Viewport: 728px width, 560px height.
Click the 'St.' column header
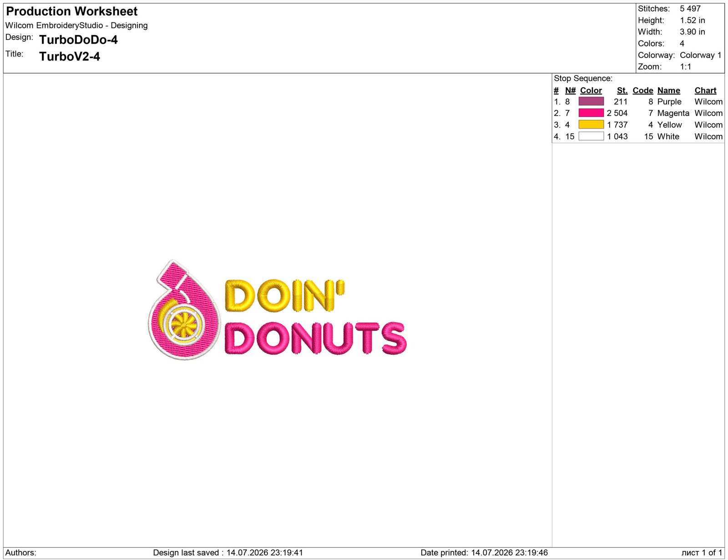[x=622, y=91]
